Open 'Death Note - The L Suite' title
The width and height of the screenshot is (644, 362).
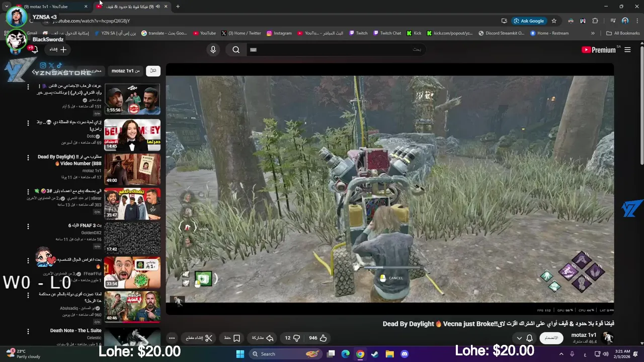point(75,330)
